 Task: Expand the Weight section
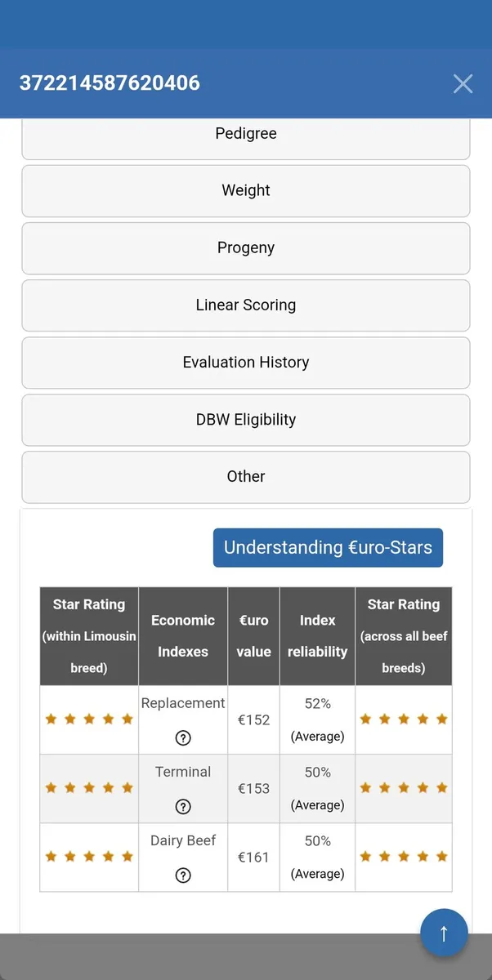246,190
